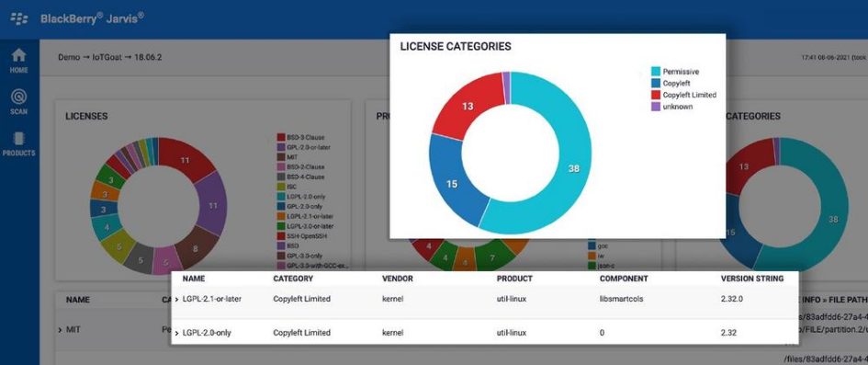Viewport: 868px width, 365px height.
Task: Toggle the Copyleft Limited legend entry
Action: coord(683,95)
